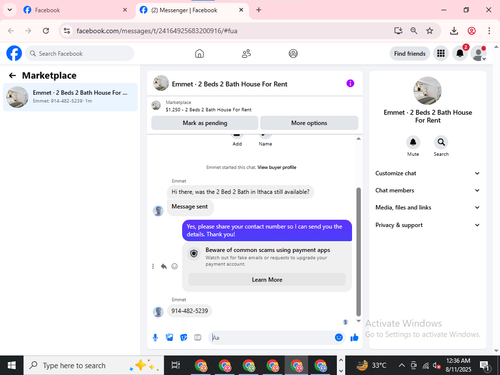Screen dimensions: 500x375
Task: Click the Facebook logo icon
Action: (14, 53)
